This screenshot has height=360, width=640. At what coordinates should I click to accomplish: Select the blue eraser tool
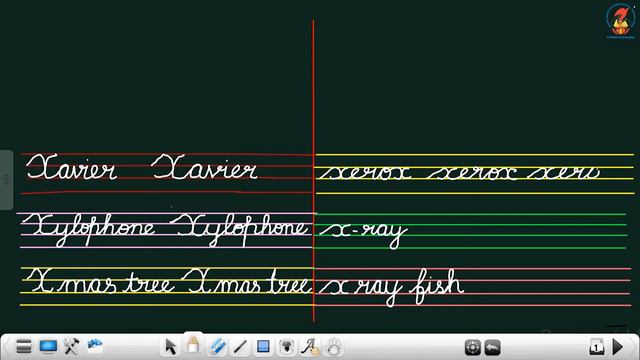pos(217,347)
